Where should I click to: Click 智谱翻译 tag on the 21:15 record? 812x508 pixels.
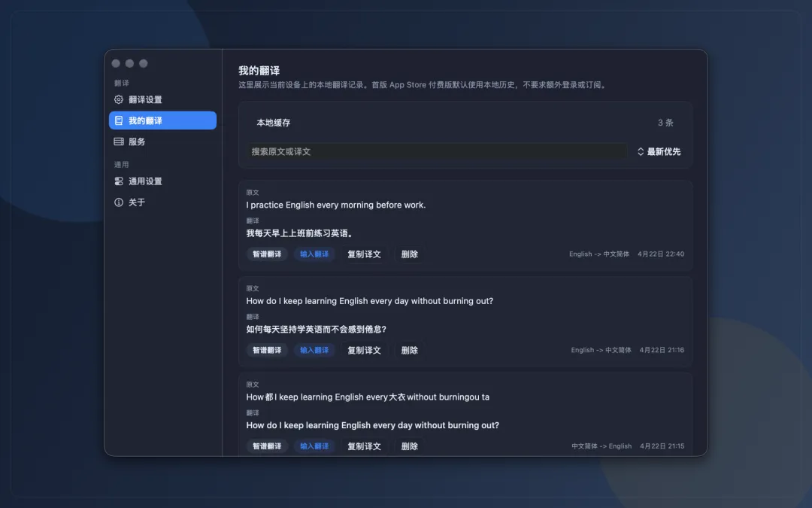(x=267, y=446)
